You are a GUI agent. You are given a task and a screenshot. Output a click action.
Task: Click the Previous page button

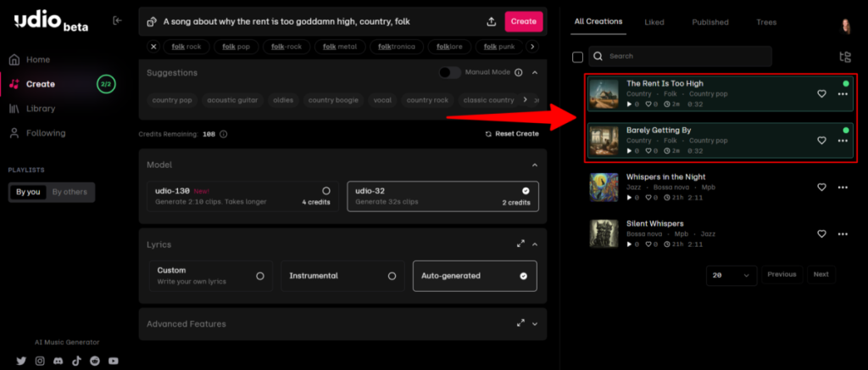point(782,275)
